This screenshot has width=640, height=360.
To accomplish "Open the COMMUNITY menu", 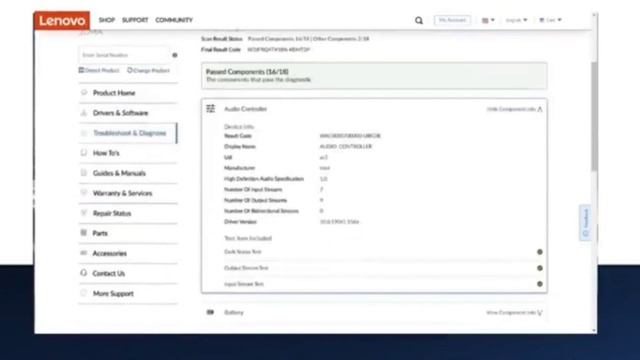I will (174, 20).
